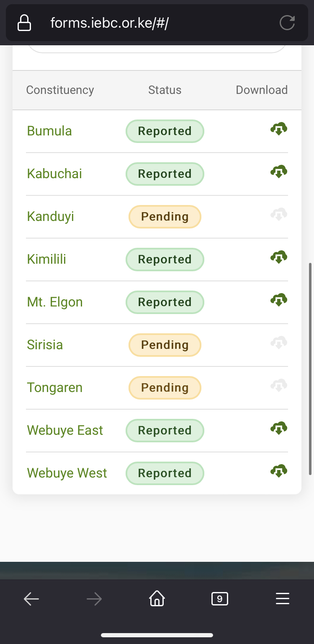Download the Kimilili constituency form
Image resolution: width=314 pixels, height=644 pixels.
[279, 257]
